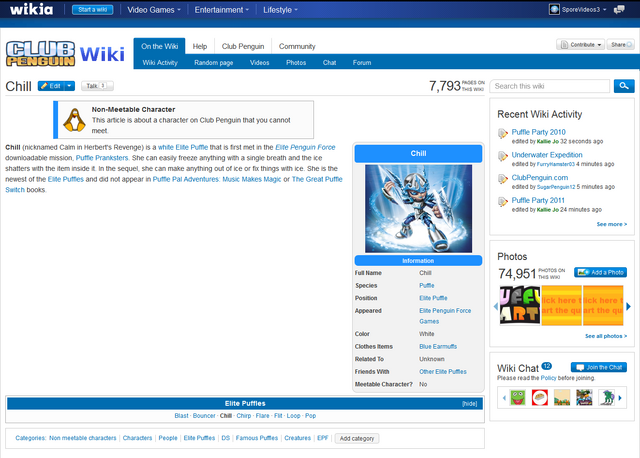Click the edit icon beside Underwater Expedition

[x=503, y=156]
